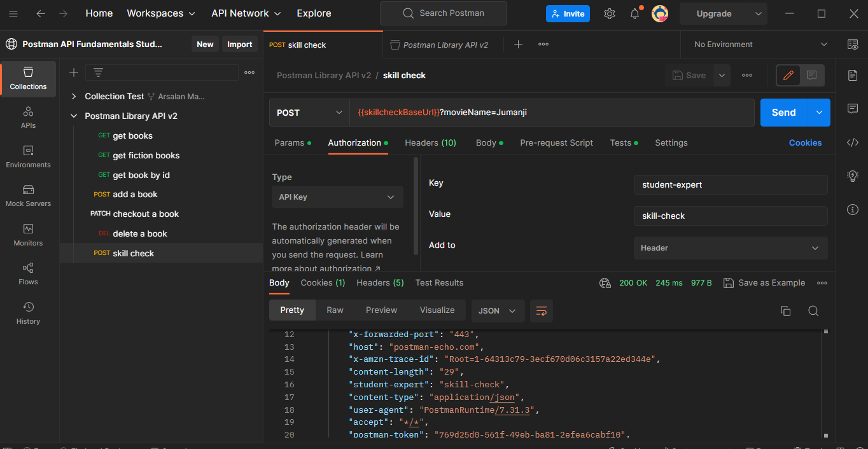Open the code snippet panel on the right
The width and height of the screenshot is (868, 449).
(x=853, y=142)
